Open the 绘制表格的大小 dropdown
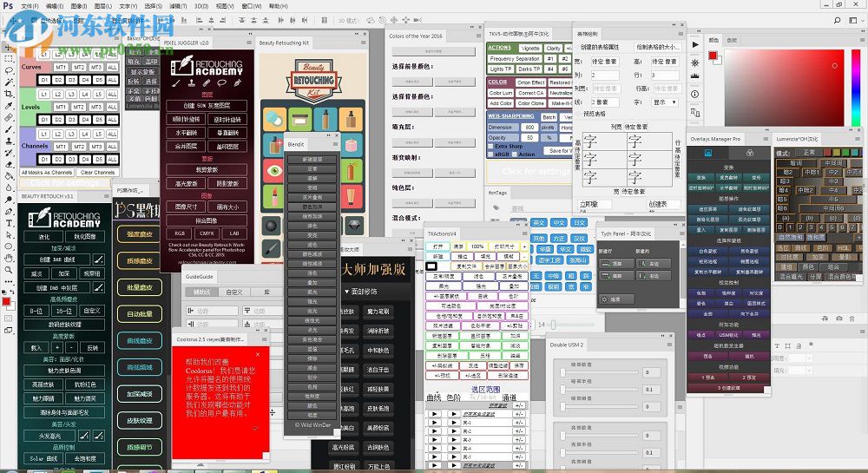The image size is (868, 473). (x=657, y=47)
